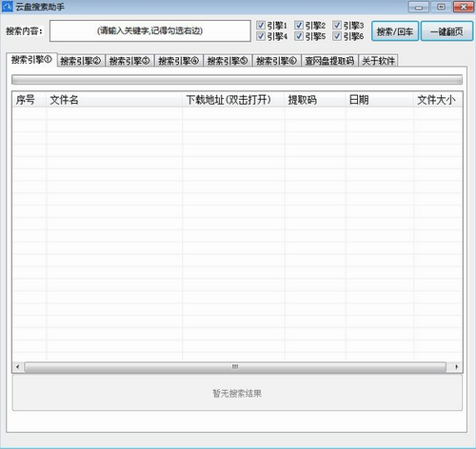
Task: Disable the 引擎4 checkbox
Action: [x=261, y=36]
